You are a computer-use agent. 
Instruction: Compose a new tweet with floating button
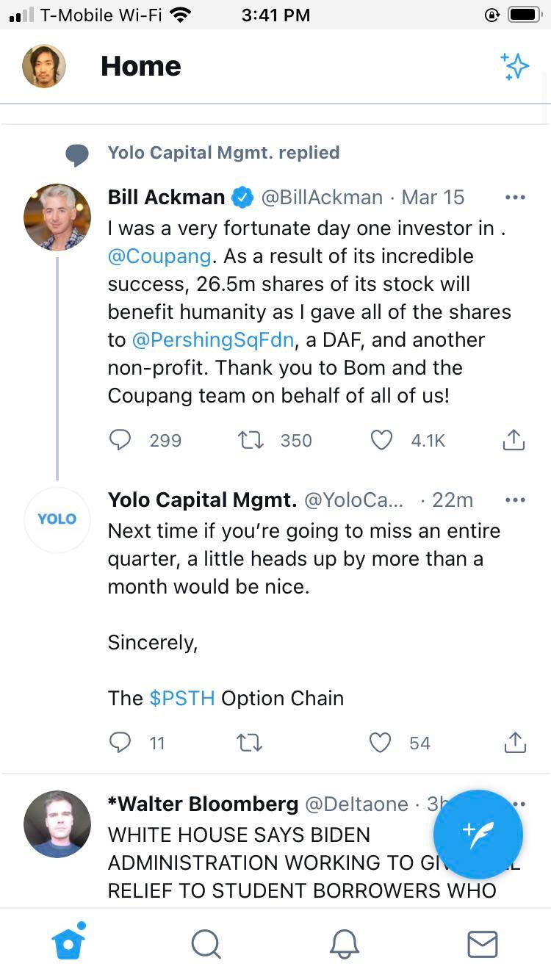point(478,834)
